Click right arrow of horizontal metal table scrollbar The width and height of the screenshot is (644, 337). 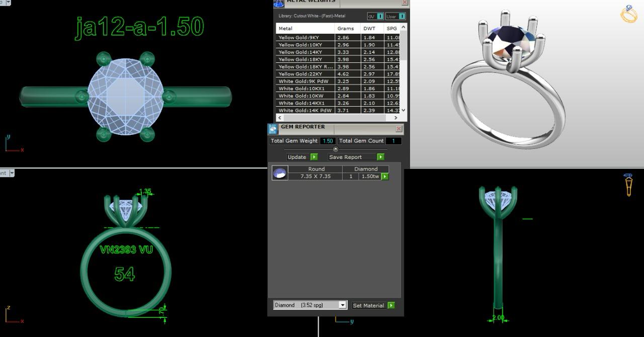[395, 117]
